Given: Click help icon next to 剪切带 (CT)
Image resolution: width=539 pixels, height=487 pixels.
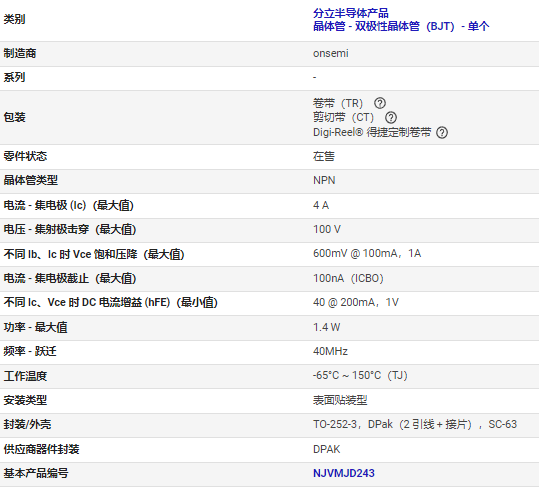Looking at the screenshot, I should (391, 118).
